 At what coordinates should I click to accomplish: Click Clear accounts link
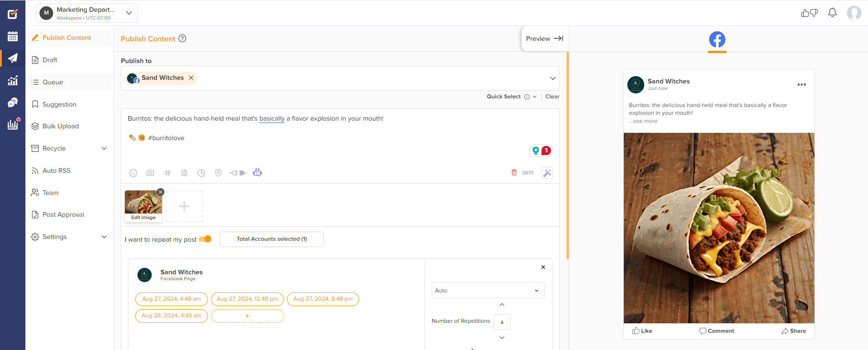click(552, 97)
